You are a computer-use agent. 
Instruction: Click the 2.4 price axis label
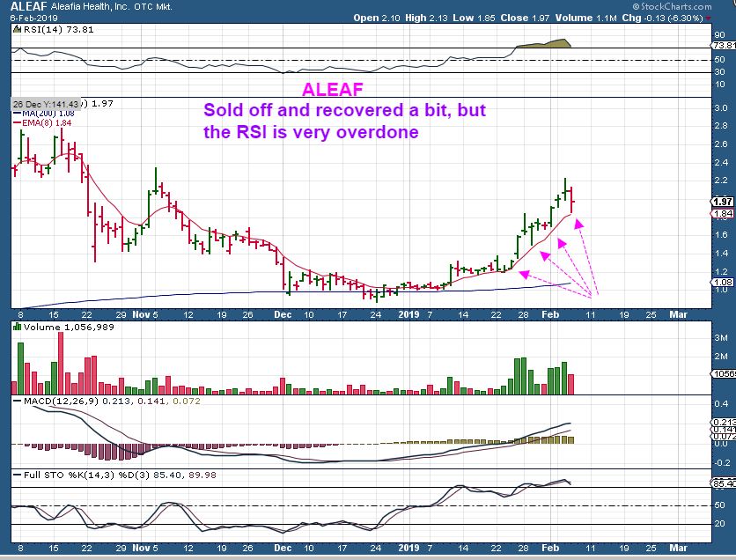720,162
